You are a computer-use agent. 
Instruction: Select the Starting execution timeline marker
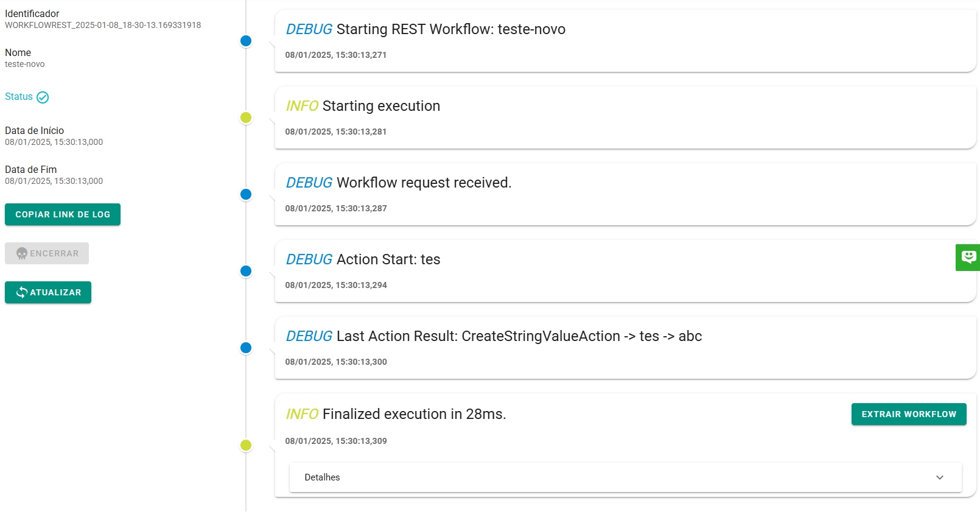pos(246,118)
